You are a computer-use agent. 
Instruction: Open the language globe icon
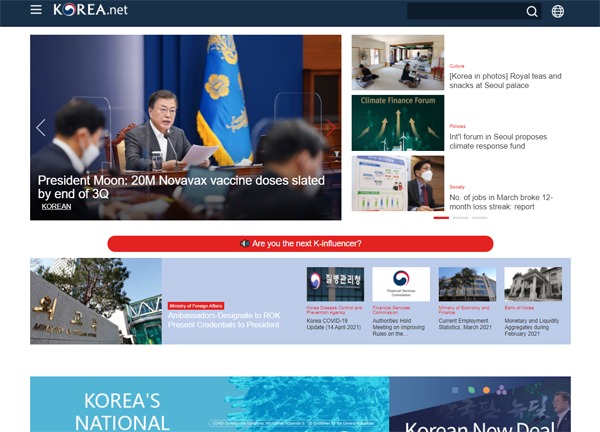pos(558,12)
